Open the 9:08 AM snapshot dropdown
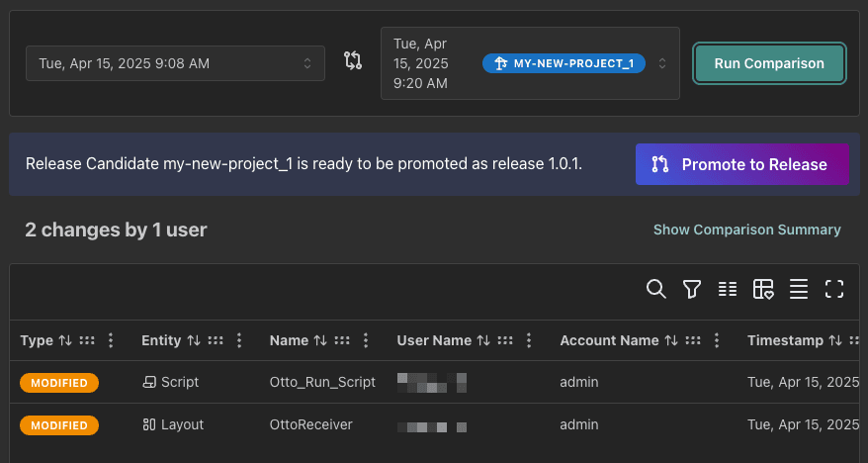This screenshot has height=463, width=868. click(175, 63)
